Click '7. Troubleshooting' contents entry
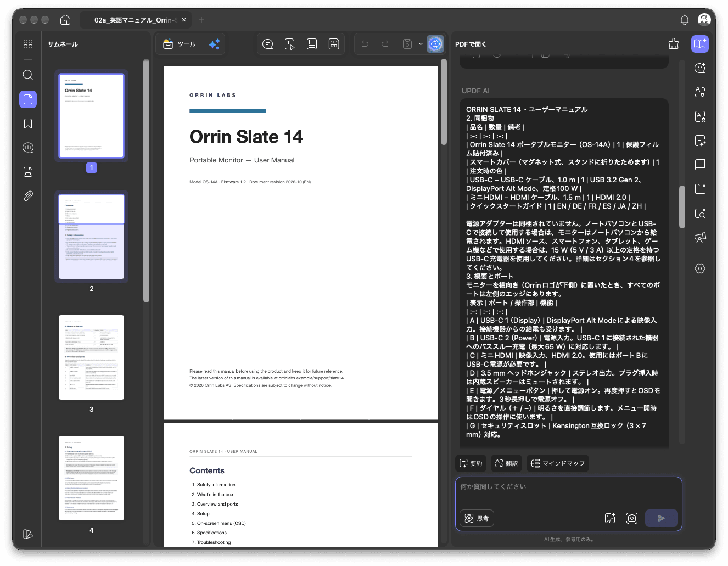 click(211, 542)
